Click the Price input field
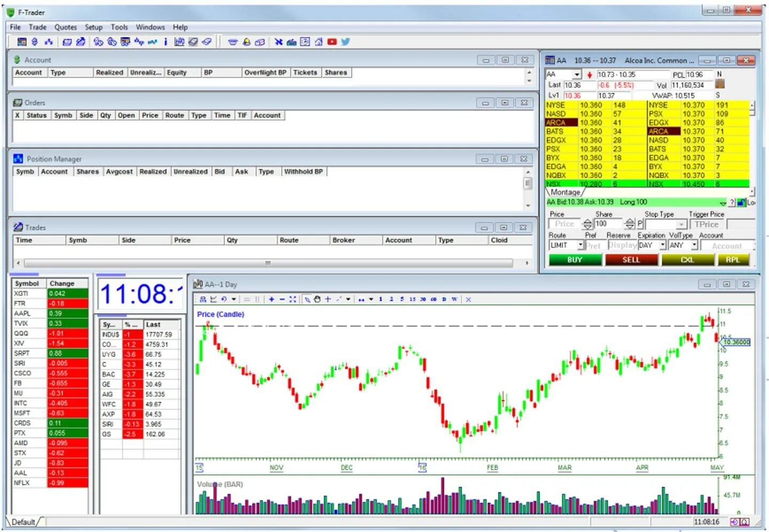This screenshot has width=769, height=532. coord(565,224)
